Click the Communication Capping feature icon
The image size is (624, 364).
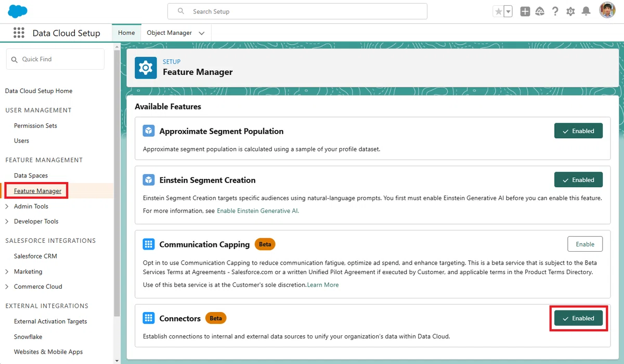(149, 244)
